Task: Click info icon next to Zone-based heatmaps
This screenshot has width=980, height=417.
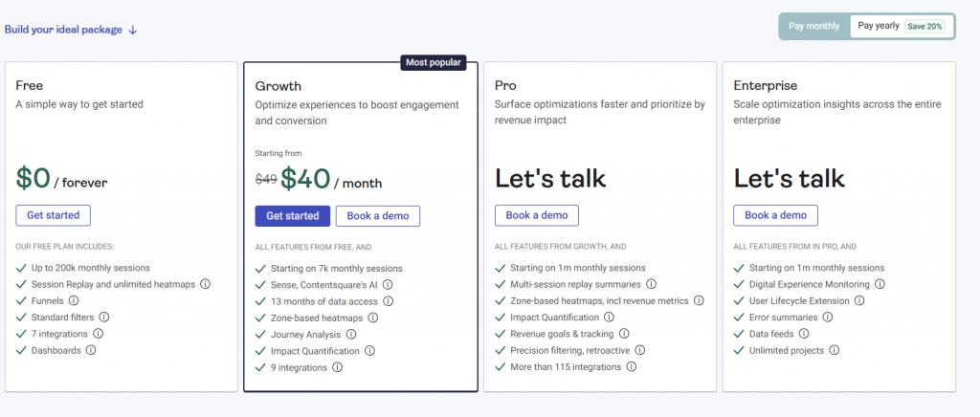Action: 373,318
